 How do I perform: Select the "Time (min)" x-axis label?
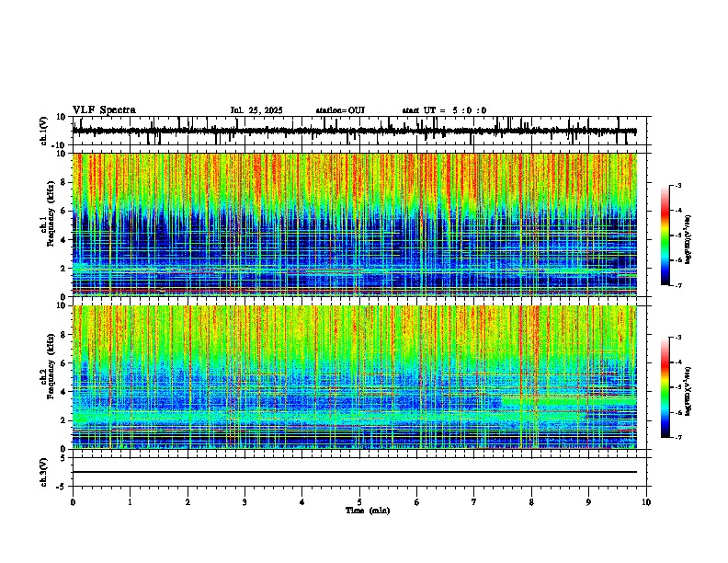[368, 511]
